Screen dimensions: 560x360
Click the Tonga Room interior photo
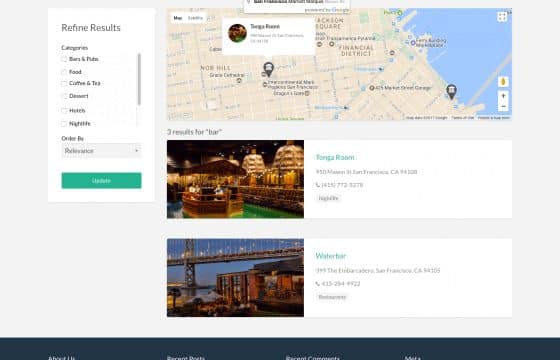235,179
